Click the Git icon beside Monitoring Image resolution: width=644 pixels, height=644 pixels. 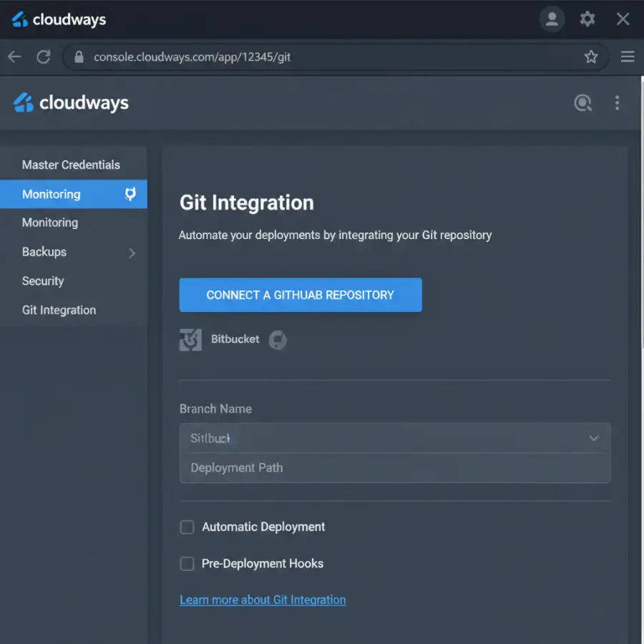130,194
